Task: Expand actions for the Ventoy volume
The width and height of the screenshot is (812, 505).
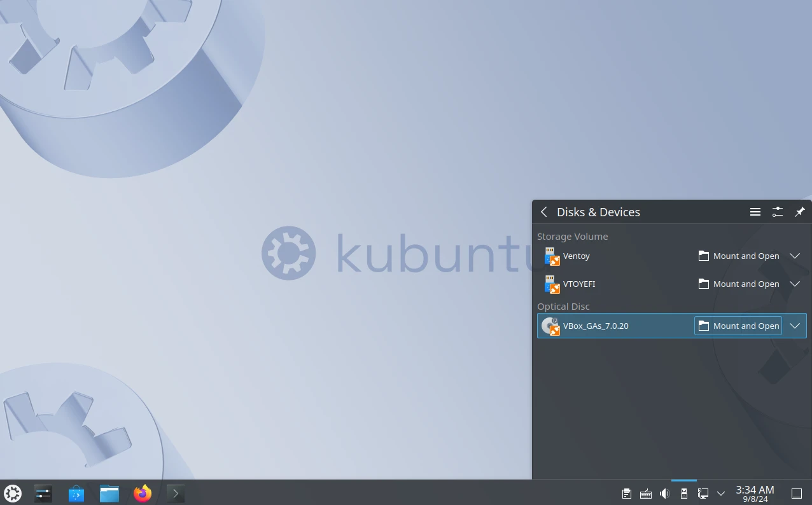Action: [x=795, y=256]
